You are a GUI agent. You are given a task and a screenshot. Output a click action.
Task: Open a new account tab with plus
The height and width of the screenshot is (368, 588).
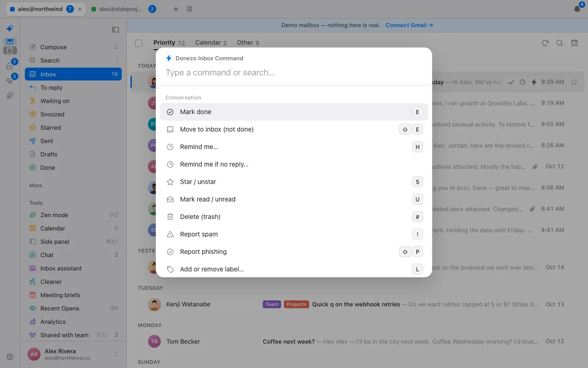(176, 9)
